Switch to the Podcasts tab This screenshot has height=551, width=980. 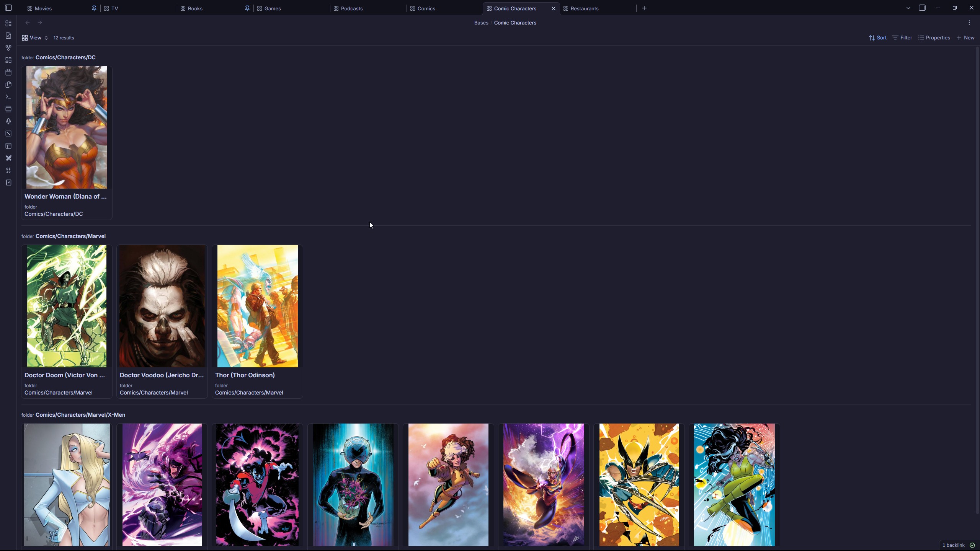pyautogui.click(x=352, y=8)
